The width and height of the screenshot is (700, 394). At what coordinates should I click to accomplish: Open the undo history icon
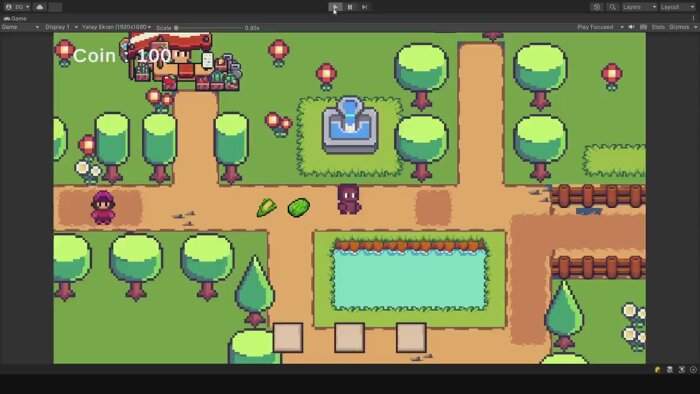point(597,7)
